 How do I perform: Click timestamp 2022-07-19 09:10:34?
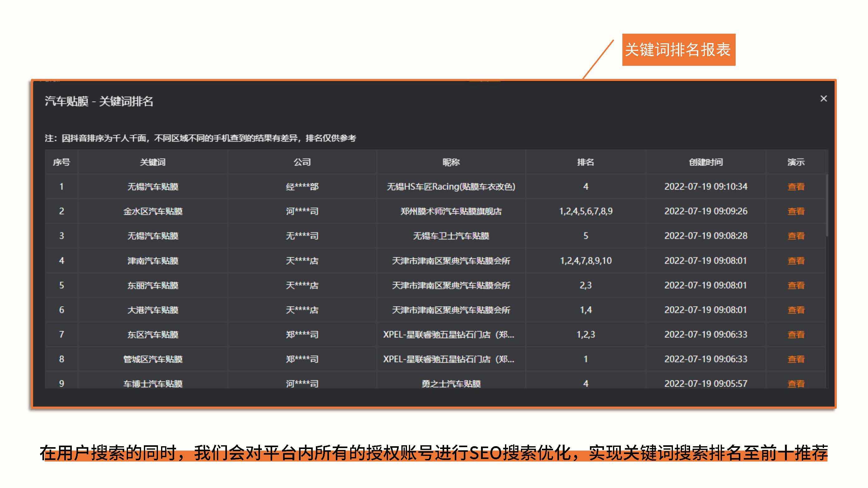(x=706, y=186)
